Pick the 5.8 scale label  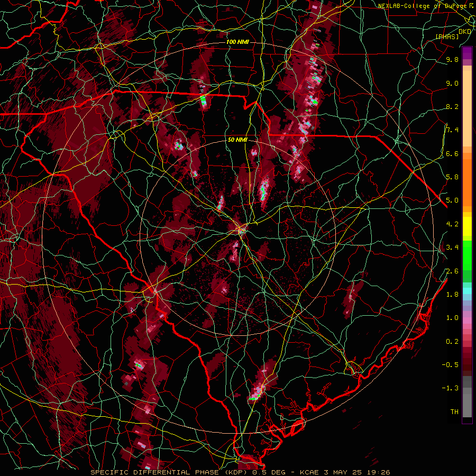pos(452,177)
